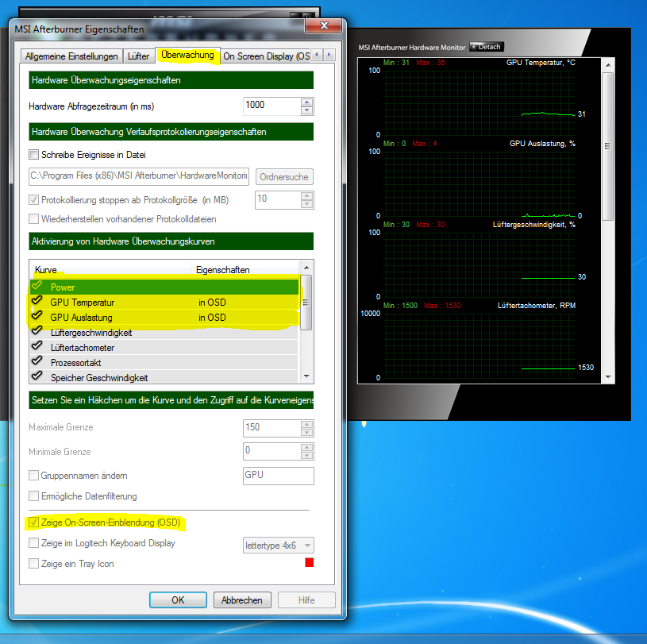
Task: Click the Hardware Abfragezeitraum value field
Action: (x=272, y=106)
